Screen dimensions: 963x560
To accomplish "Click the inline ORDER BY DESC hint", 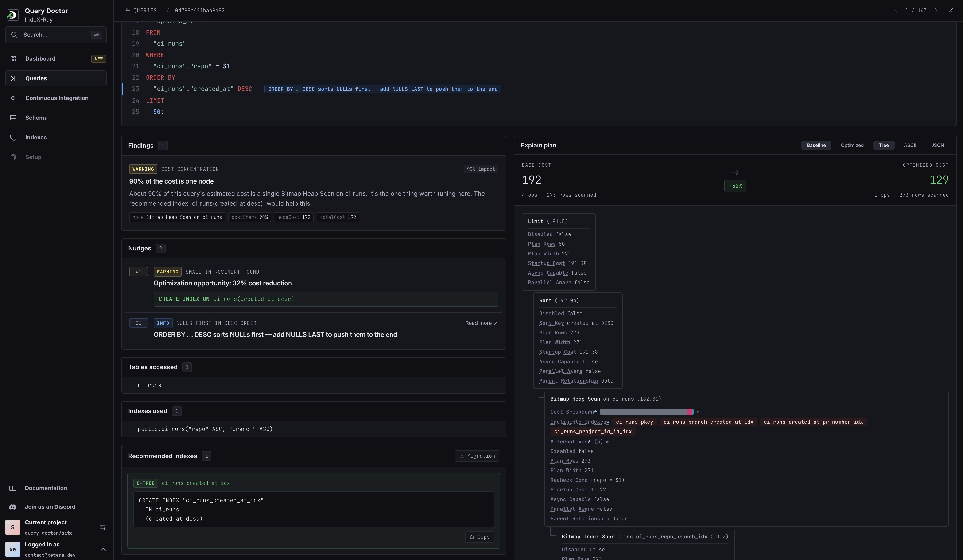I will [x=383, y=89].
